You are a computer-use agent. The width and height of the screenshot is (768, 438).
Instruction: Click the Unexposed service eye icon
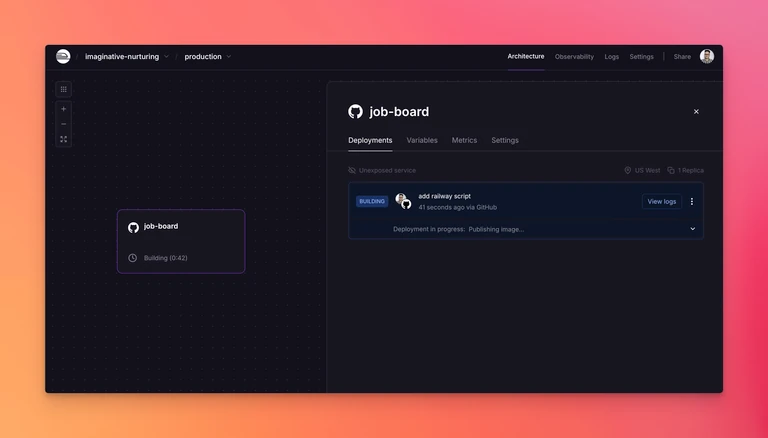coord(352,170)
